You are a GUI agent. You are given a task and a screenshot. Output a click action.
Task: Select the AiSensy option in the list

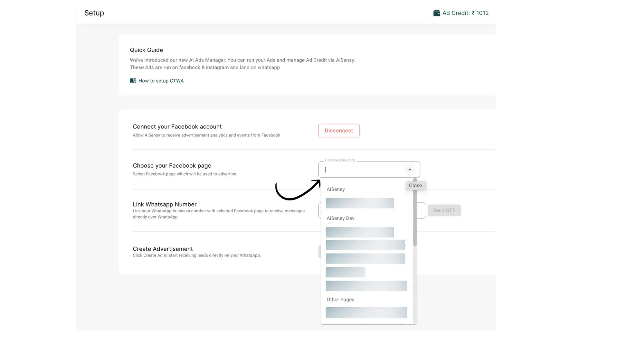coord(336,190)
